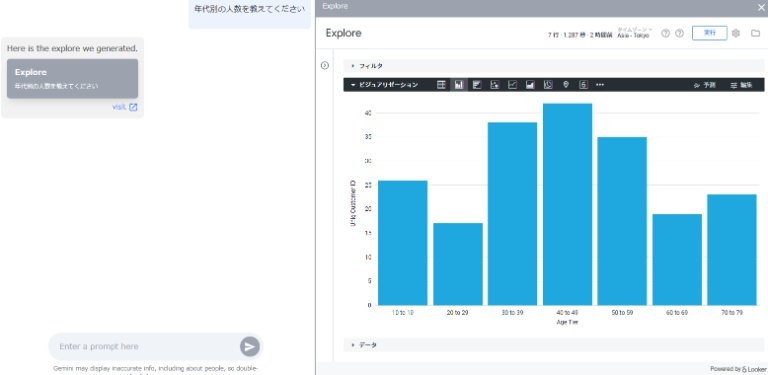
Task: Click the settings gear icon in Explore
Action: pos(736,33)
